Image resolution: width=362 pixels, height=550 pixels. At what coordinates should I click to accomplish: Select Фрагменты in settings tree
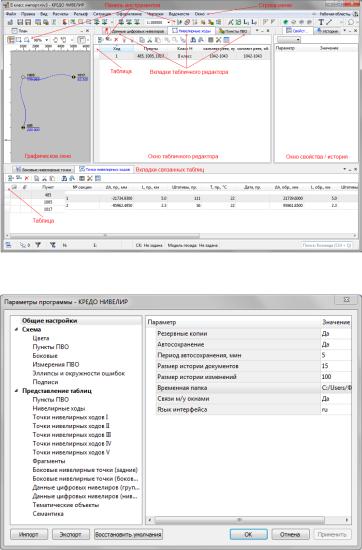tap(49, 461)
